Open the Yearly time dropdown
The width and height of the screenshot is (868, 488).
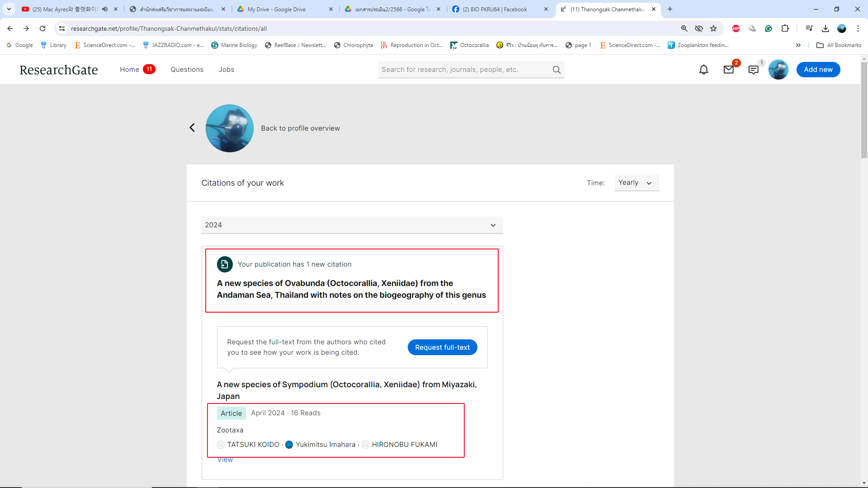click(x=636, y=183)
